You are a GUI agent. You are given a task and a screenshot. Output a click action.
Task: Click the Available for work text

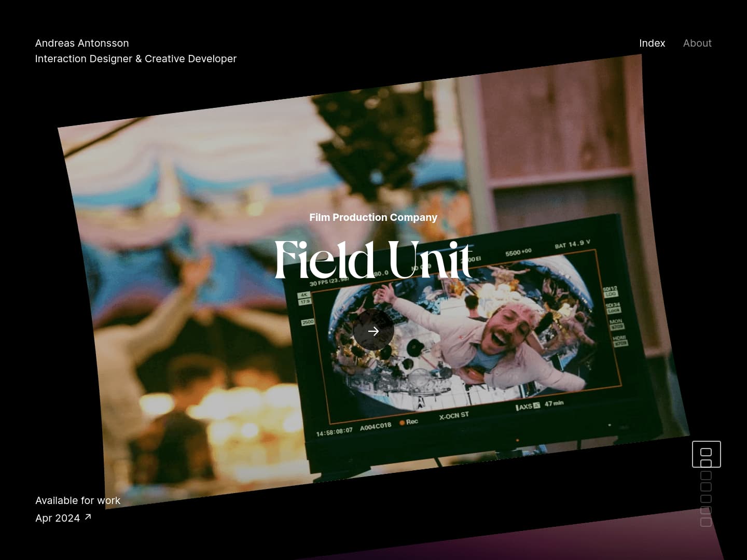tap(78, 500)
